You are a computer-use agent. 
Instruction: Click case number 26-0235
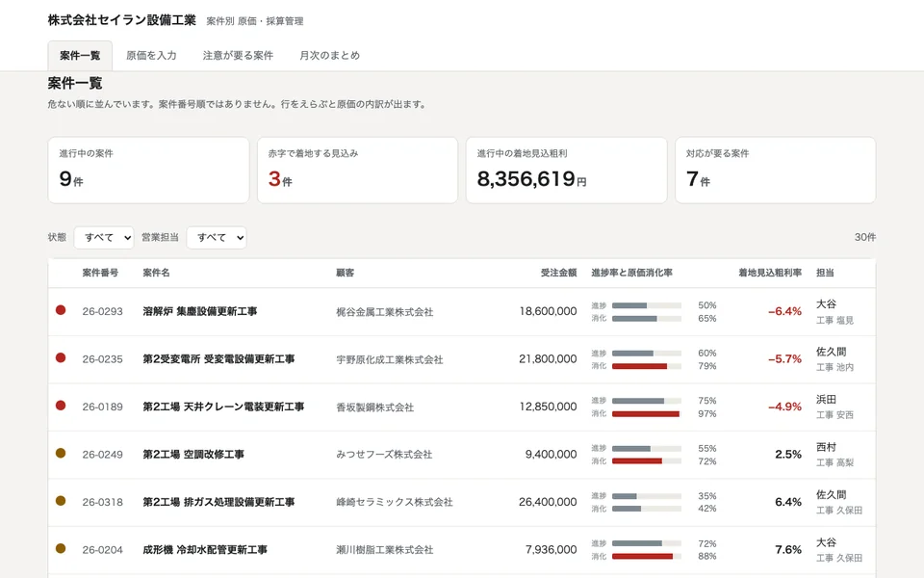[103, 359]
